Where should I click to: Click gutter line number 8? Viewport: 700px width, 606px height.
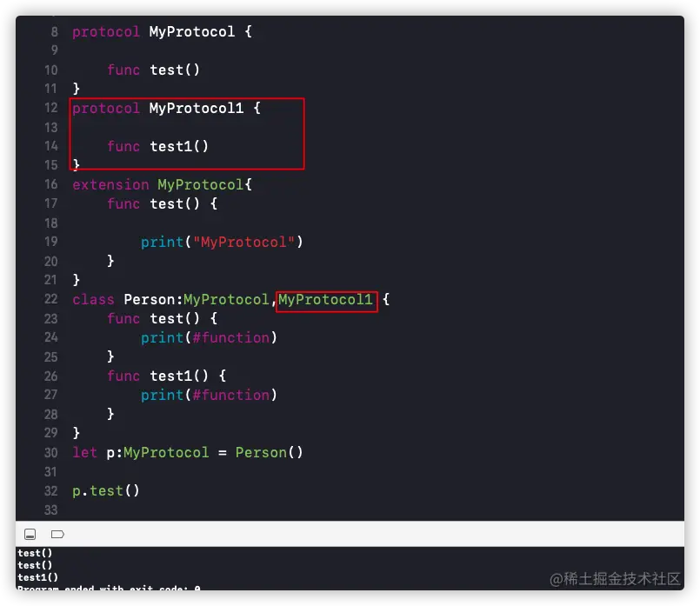coord(55,31)
